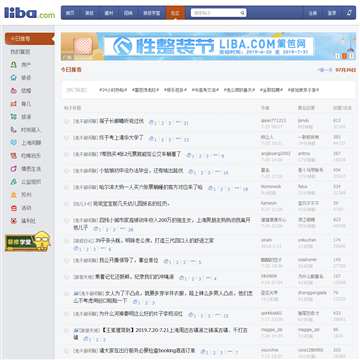Open the booking酒店订单 thread
360x360 pixels.
(147, 351)
